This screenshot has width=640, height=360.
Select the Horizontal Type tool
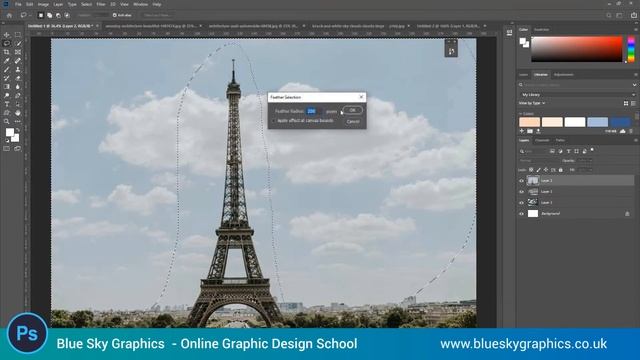(7, 104)
